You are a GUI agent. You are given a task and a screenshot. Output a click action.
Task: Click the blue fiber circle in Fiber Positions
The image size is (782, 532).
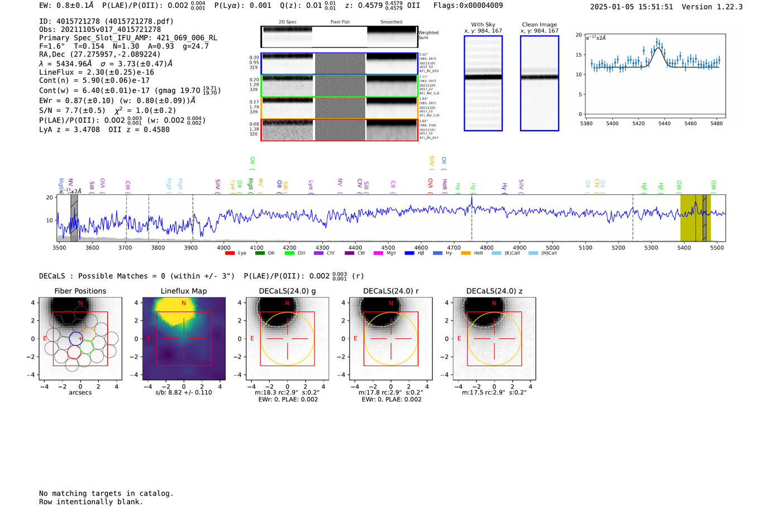point(76,338)
